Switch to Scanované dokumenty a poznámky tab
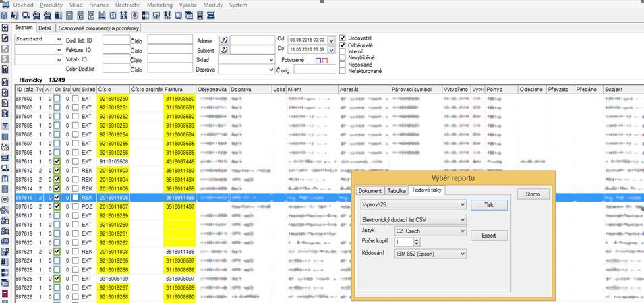 [x=98, y=28]
